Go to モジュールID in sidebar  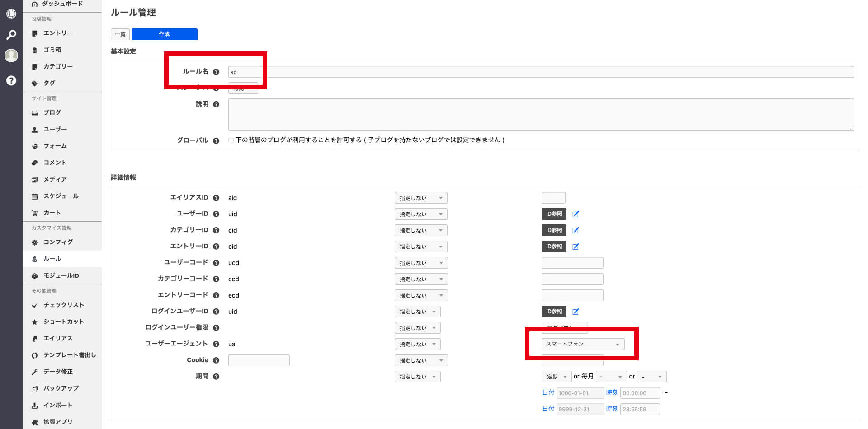61,275
